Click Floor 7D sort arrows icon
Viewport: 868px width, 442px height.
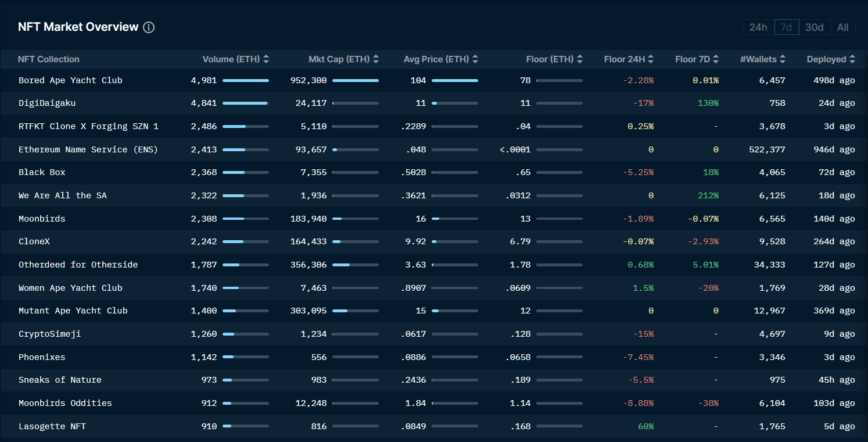tap(716, 59)
